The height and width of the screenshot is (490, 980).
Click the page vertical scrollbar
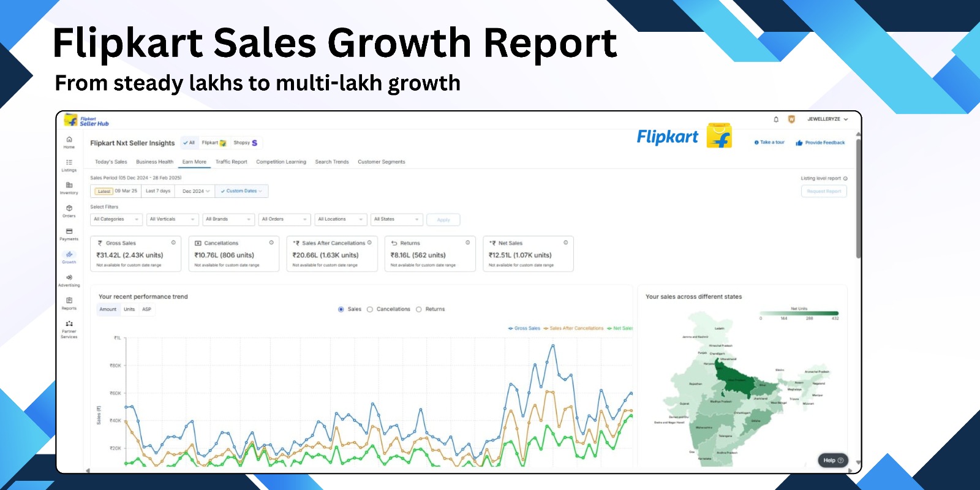(858, 196)
